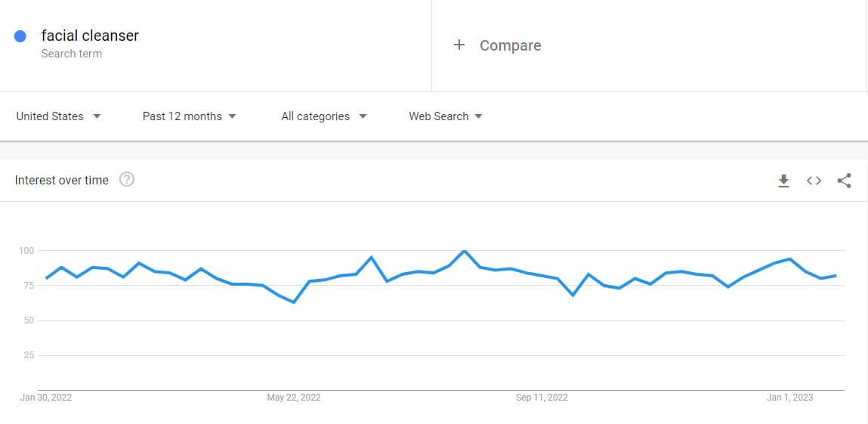The height and width of the screenshot is (424, 868).
Task: Expand the United States region dropdown
Action: 59,116
